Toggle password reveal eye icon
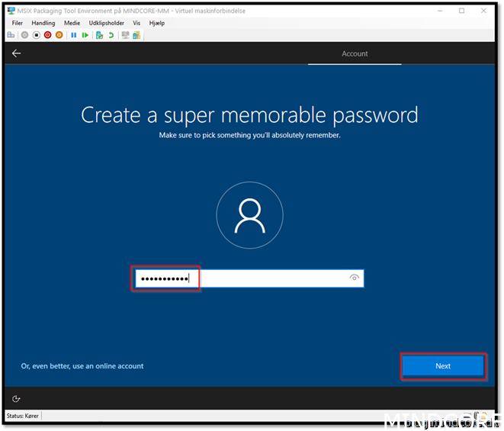504x431 pixels. click(354, 278)
